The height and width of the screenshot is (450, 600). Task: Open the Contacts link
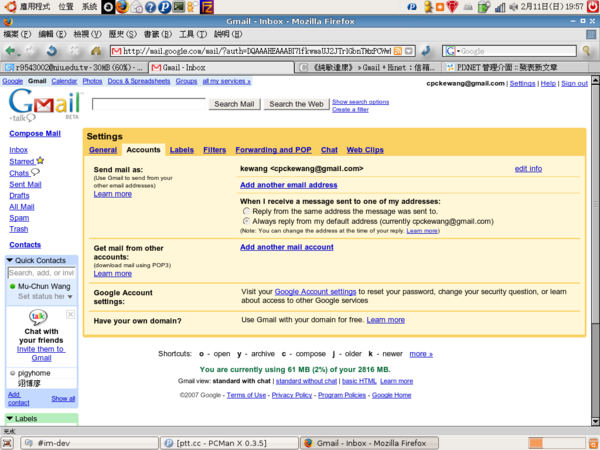coord(25,245)
